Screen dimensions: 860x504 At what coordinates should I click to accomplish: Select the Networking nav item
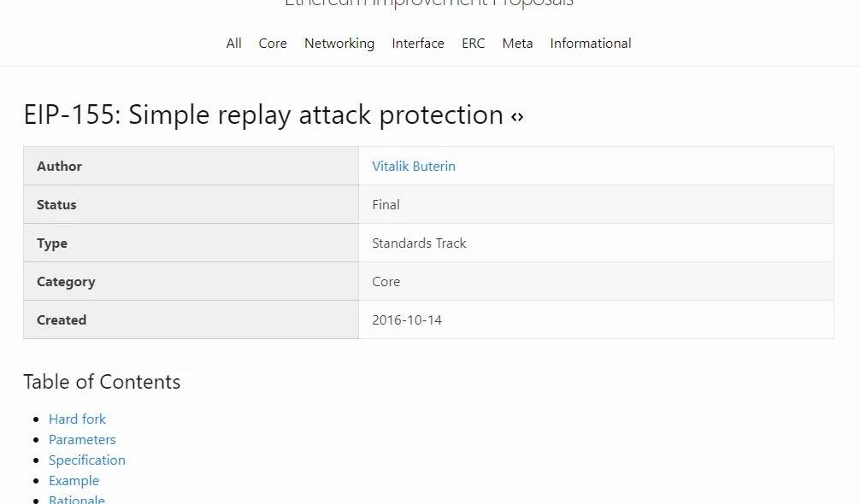339,44
